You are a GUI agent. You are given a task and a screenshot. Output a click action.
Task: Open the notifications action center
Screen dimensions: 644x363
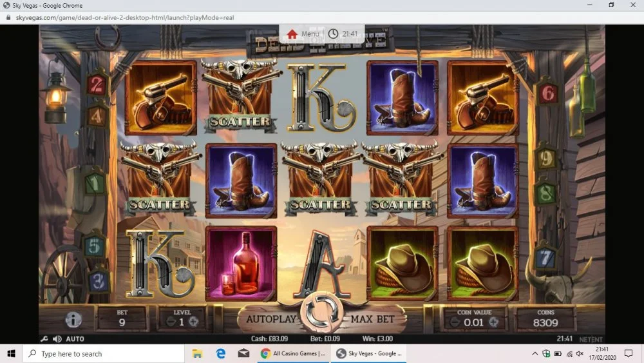point(629,353)
